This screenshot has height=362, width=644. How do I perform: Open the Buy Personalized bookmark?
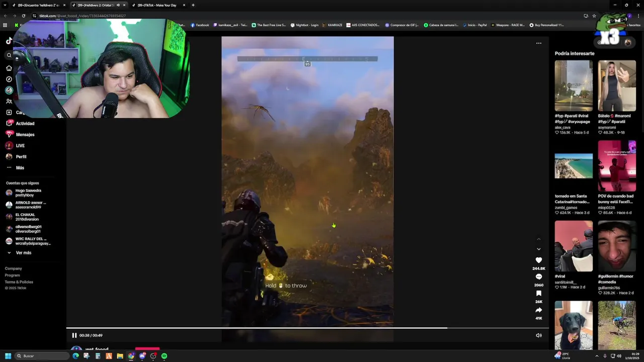(x=546, y=25)
